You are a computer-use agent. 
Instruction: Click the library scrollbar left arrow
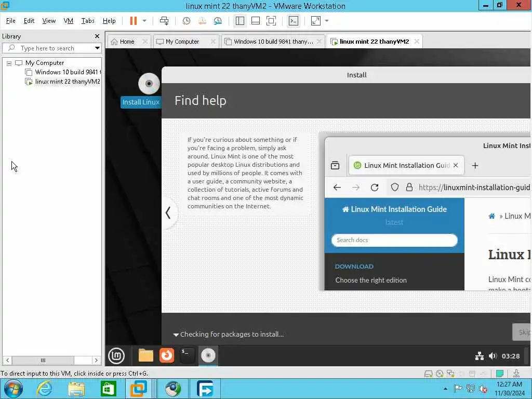coord(7,361)
